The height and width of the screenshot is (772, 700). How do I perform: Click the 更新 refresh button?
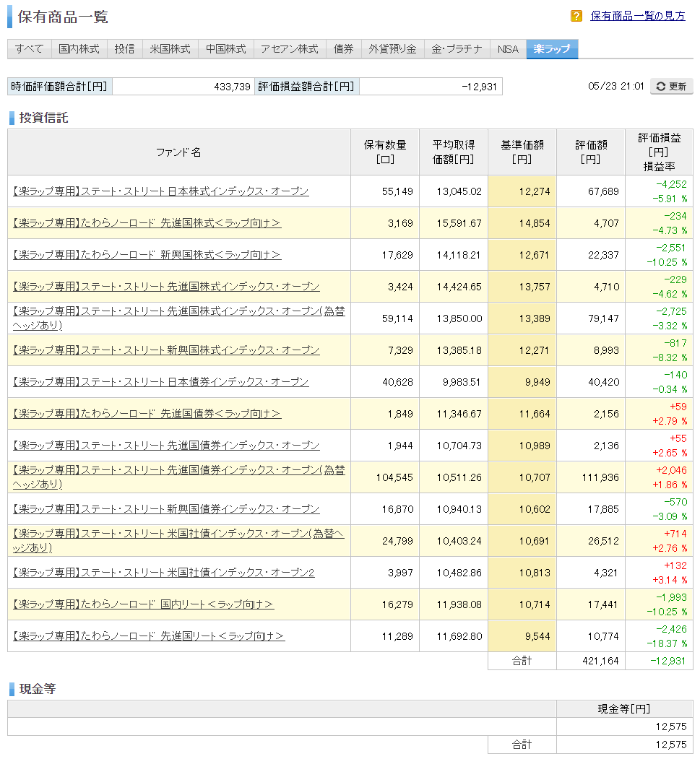(671, 86)
